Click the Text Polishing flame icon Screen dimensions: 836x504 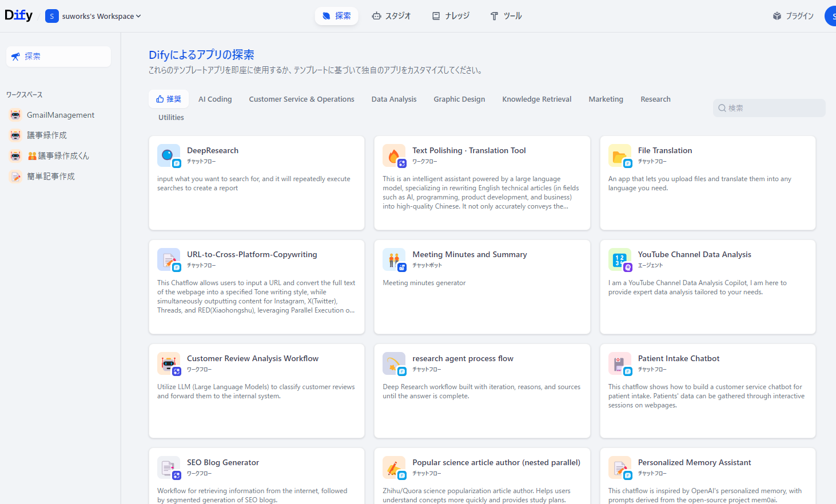[x=394, y=155]
